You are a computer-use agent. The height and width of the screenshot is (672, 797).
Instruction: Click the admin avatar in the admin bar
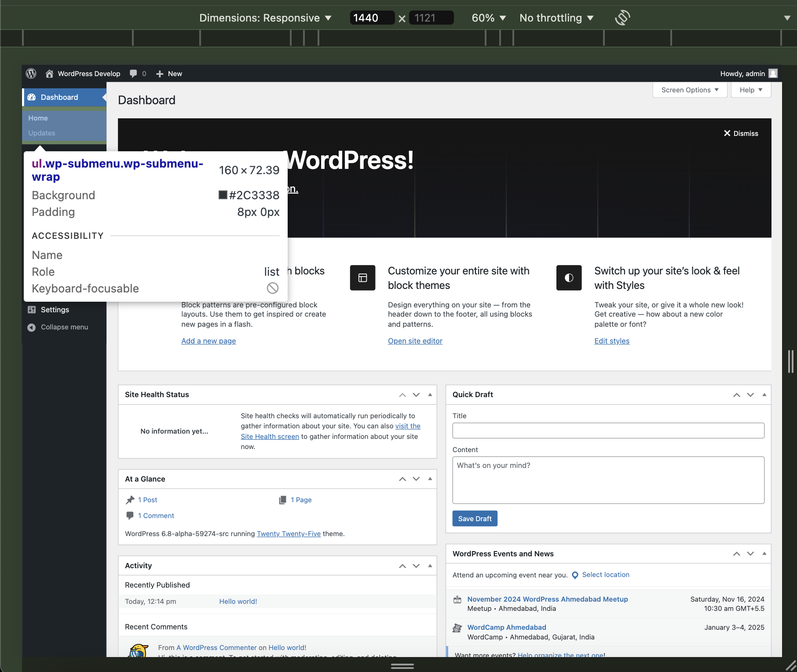pyautogui.click(x=773, y=73)
